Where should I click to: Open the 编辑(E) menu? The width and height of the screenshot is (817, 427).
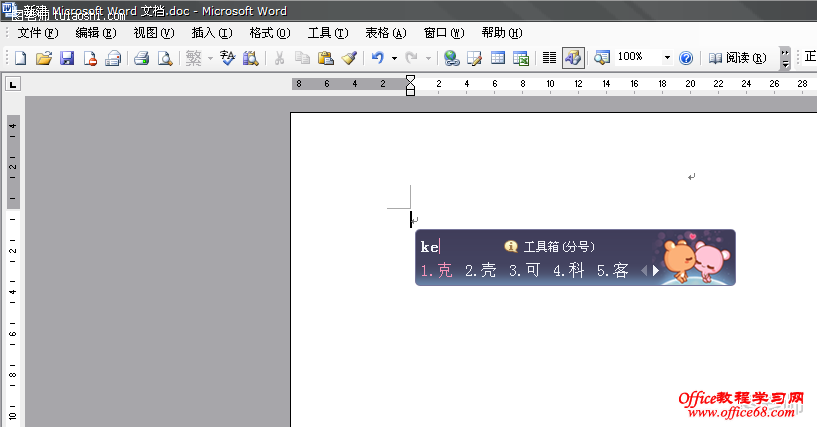(x=96, y=33)
